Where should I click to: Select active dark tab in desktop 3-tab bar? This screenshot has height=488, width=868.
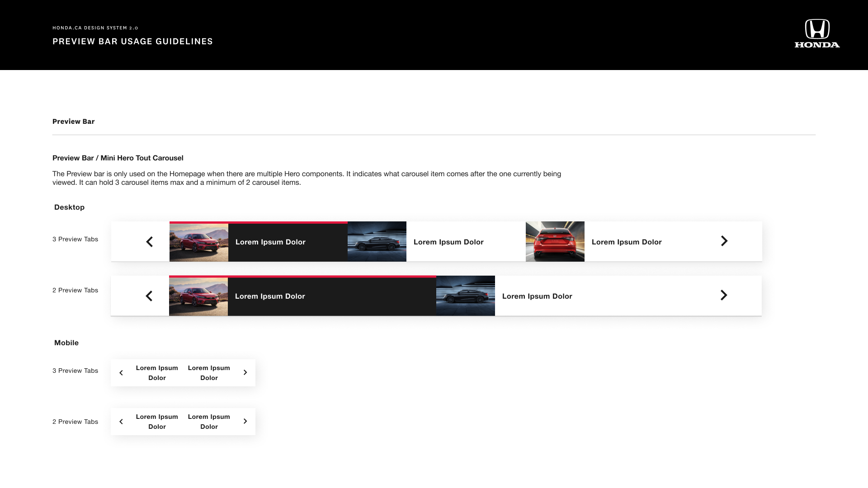click(x=259, y=241)
